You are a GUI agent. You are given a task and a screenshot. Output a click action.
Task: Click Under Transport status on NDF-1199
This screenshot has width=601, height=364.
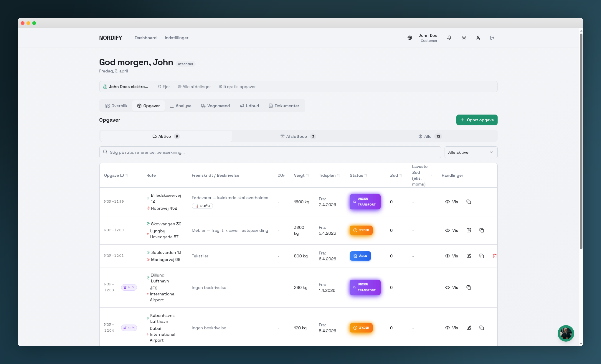click(x=365, y=202)
